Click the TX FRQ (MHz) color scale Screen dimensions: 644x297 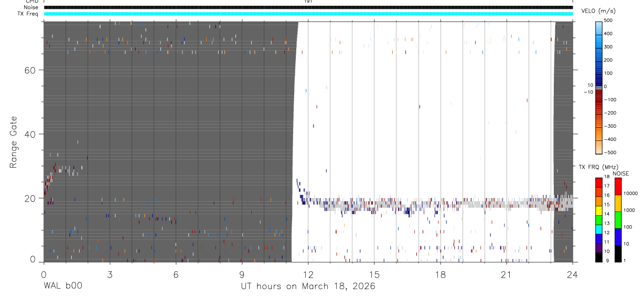[598, 219]
